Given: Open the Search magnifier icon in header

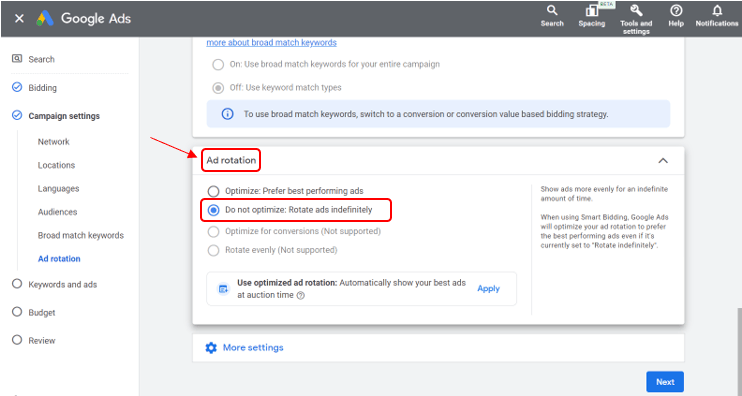Looking at the screenshot, I should coord(552,10).
